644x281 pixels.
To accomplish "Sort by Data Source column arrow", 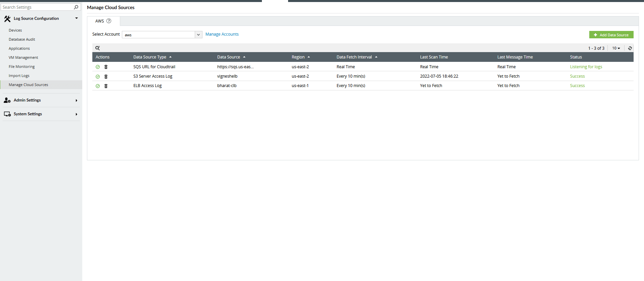I will pos(244,57).
